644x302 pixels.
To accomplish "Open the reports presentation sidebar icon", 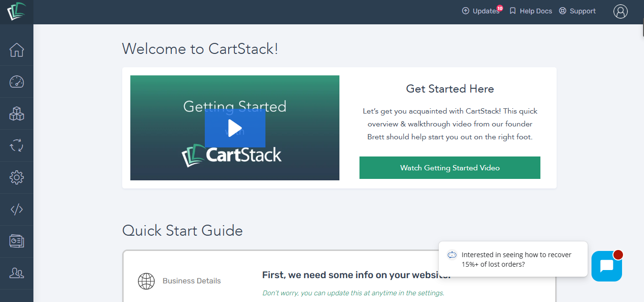I will point(17,241).
